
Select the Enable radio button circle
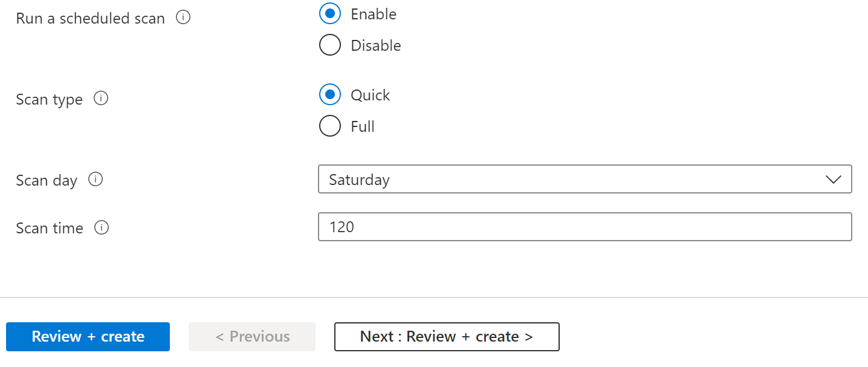330,14
